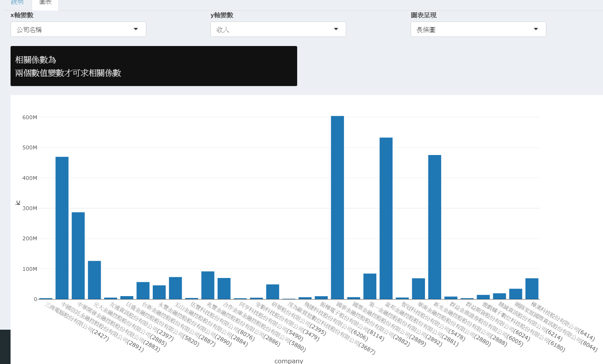This screenshot has height=364, width=603.
Task: Click the 樺漢科技 (6414) bar
Action: [x=532, y=289]
